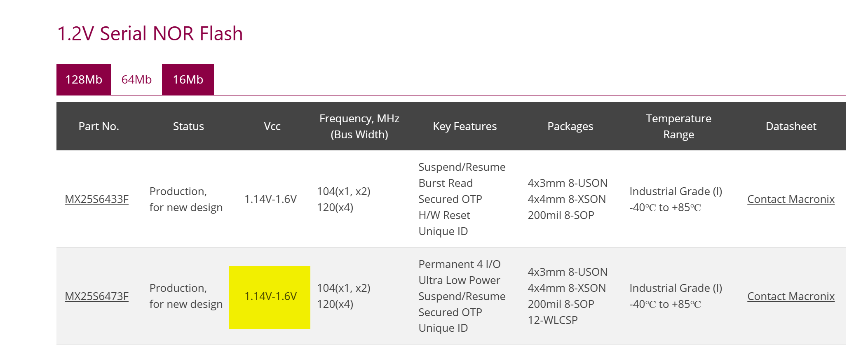Click the Key Features column header
Viewport: 868px width, 354px height.
click(464, 126)
